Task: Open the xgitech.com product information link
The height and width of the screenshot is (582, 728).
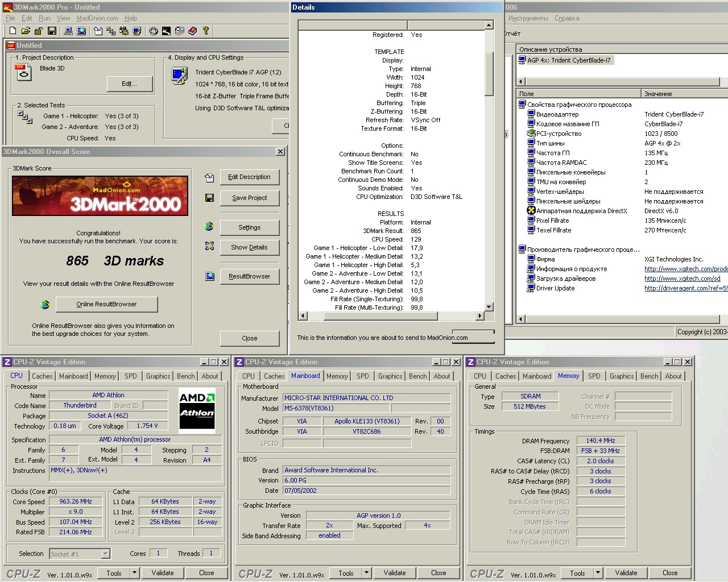Action: (686, 269)
